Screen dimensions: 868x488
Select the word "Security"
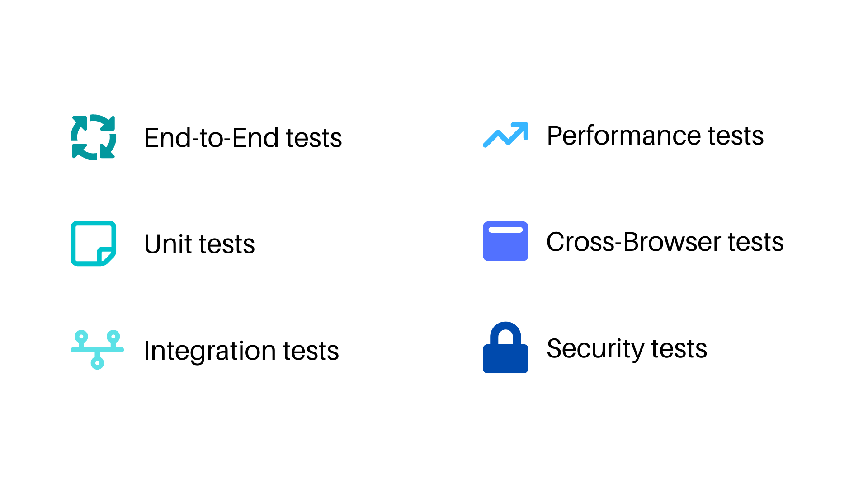coord(595,349)
